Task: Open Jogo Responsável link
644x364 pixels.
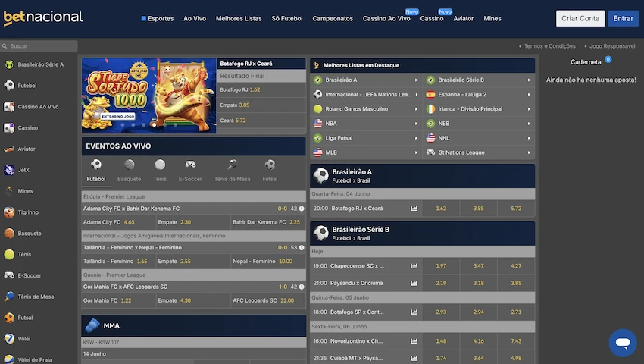Action: [x=612, y=46]
